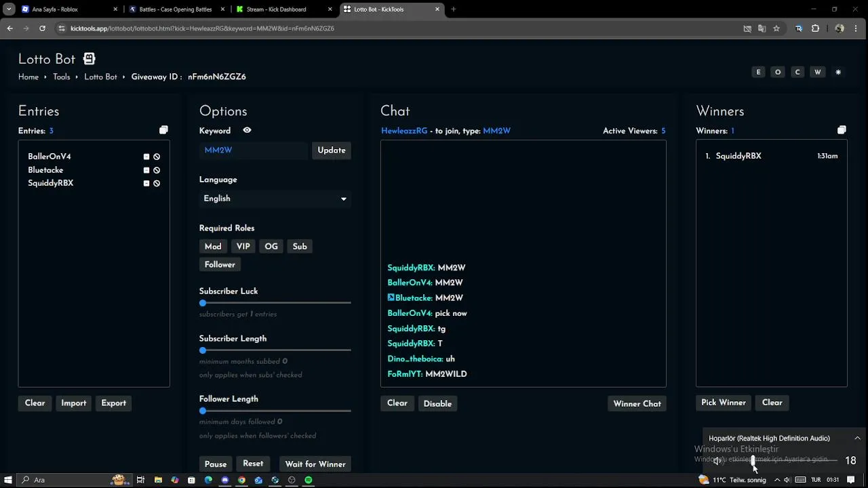Toggle the C panel button
The image size is (868, 488).
pyautogui.click(x=797, y=72)
